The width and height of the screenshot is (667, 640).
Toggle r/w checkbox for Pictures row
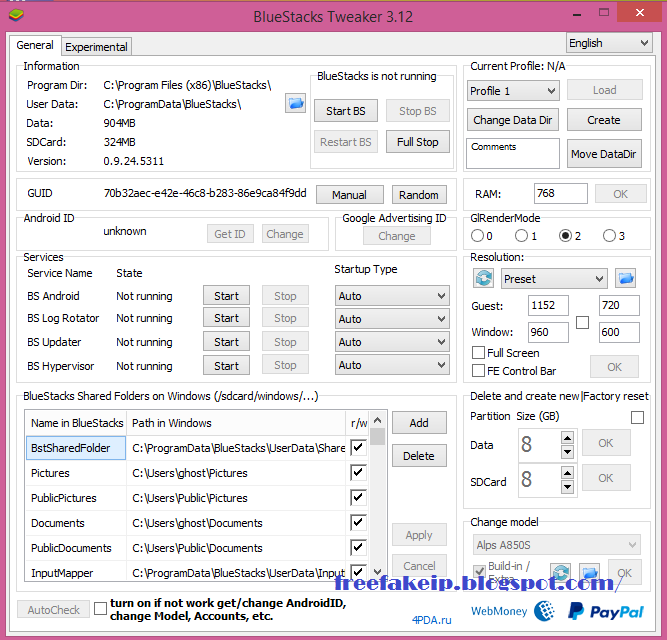click(358, 472)
